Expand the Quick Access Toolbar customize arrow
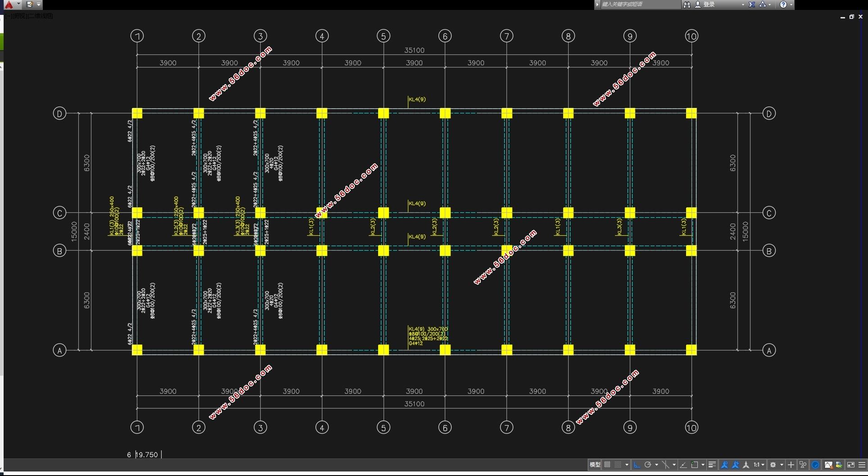Viewport: 868px width, 476px height. 39,4
